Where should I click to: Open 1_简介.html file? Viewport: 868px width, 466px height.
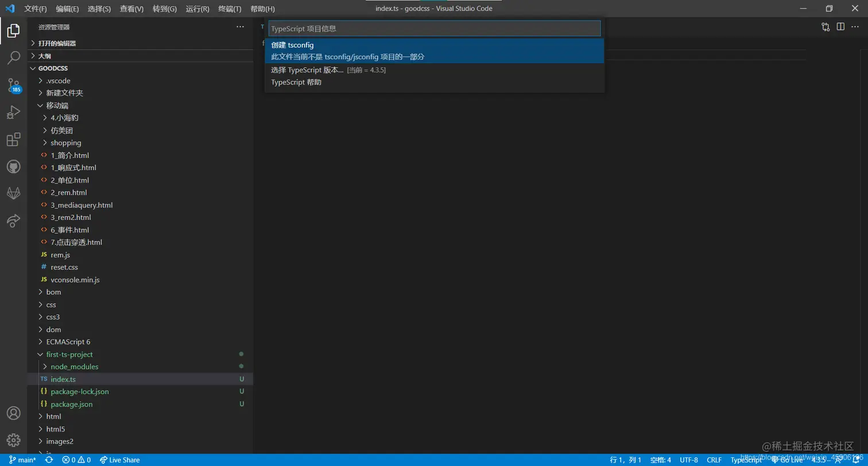point(141,155)
